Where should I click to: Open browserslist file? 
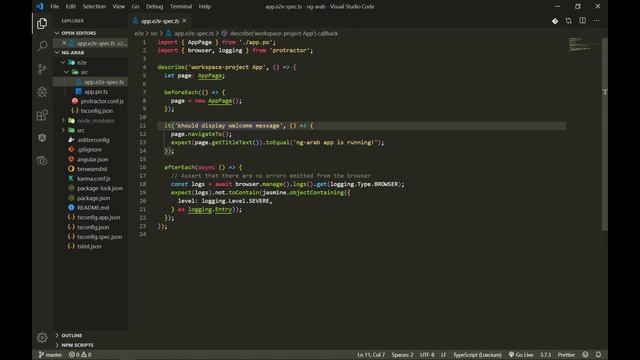(x=92, y=169)
